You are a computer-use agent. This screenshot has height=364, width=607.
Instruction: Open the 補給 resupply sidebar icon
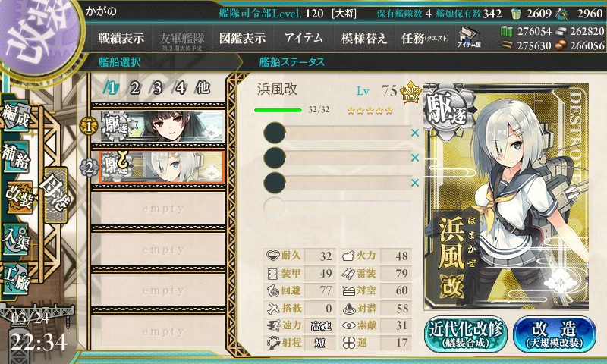(x=16, y=156)
